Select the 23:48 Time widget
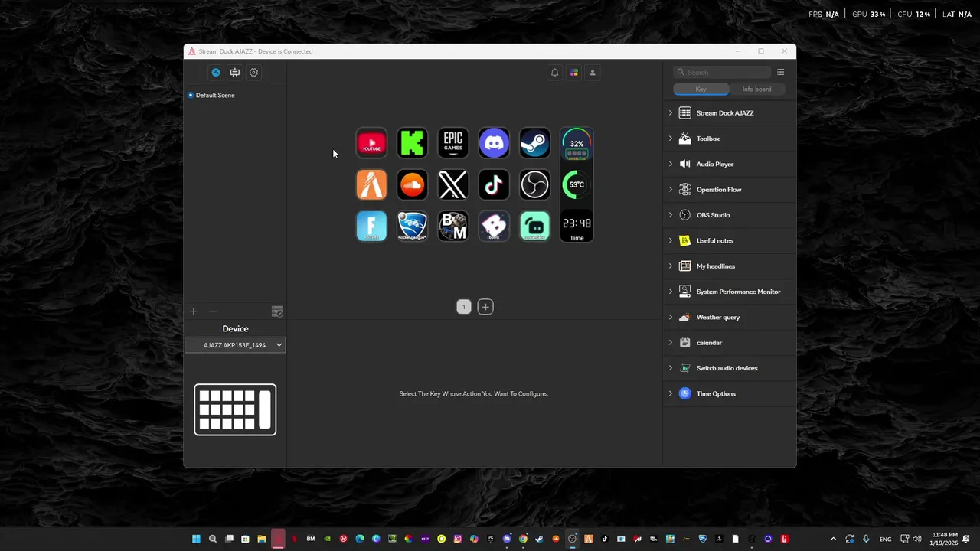The image size is (980, 551). pyautogui.click(x=577, y=227)
